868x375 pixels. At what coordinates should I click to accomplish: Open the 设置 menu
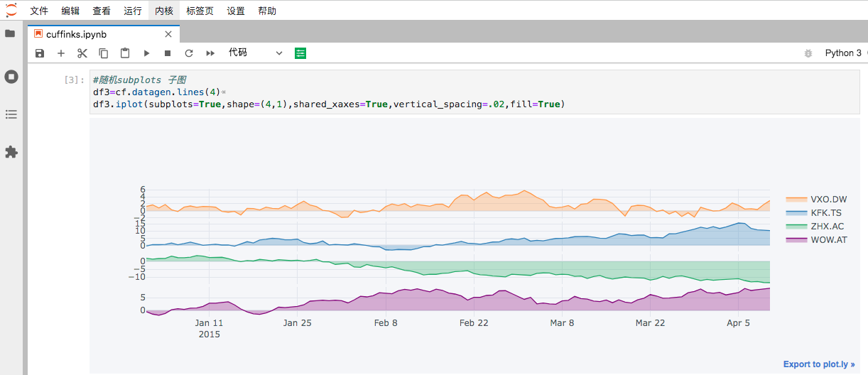pos(236,11)
